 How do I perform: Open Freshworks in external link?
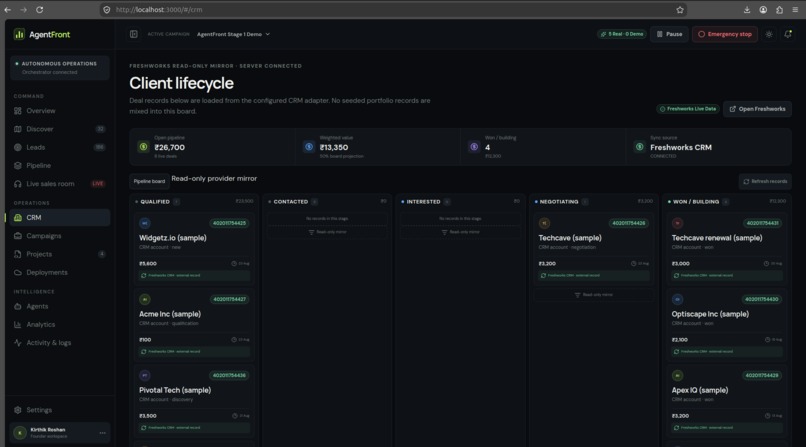click(757, 109)
